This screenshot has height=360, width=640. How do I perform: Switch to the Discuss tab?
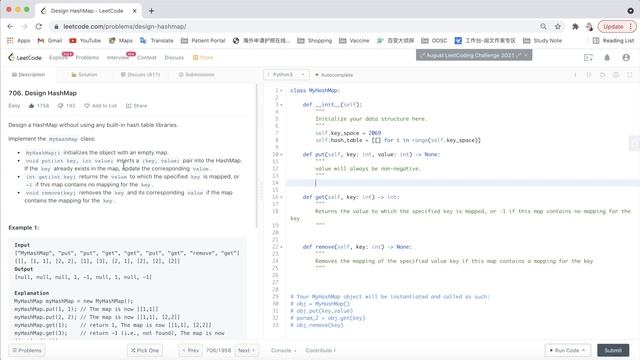140,75
